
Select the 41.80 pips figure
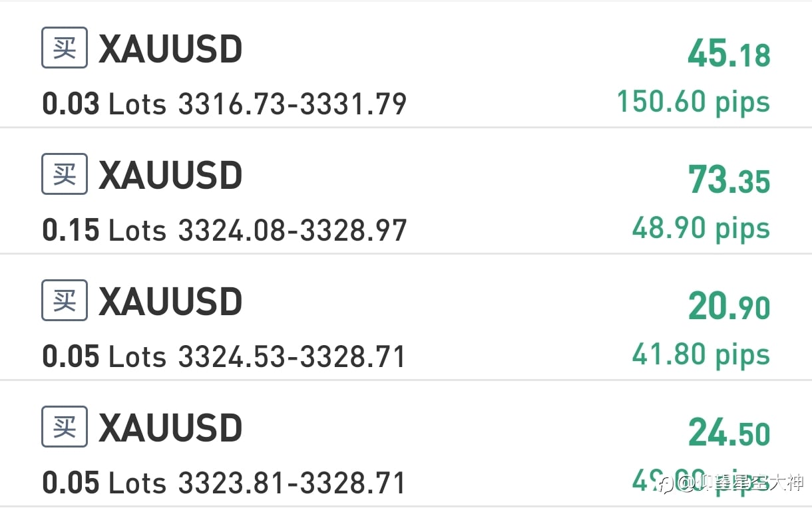pyautogui.click(x=701, y=354)
